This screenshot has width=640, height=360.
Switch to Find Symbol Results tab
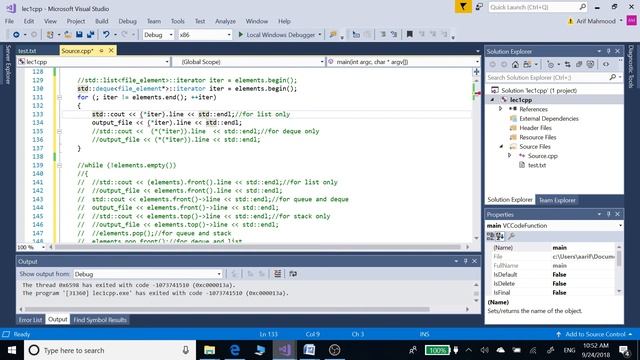pyautogui.click(x=100, y=320)
